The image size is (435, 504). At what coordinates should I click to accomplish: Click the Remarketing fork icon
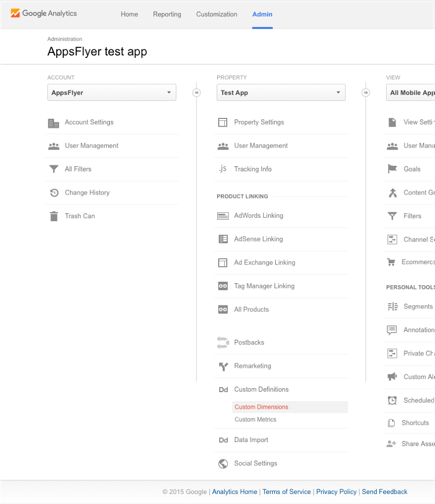pyautogui.click(x=223, y=366)
